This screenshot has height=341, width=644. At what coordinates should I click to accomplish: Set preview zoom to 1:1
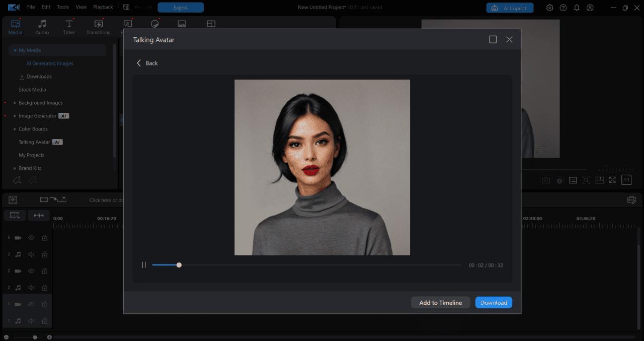pyautogui.click(x=625, y=180)
